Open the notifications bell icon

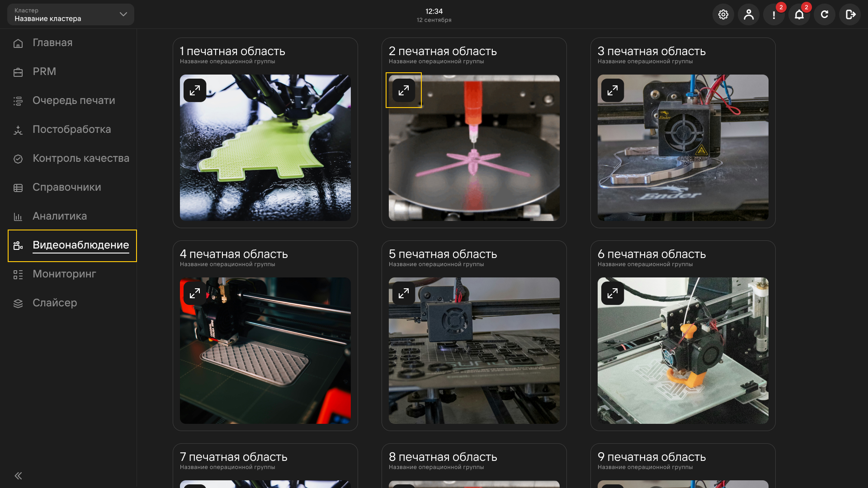[799, 14]
